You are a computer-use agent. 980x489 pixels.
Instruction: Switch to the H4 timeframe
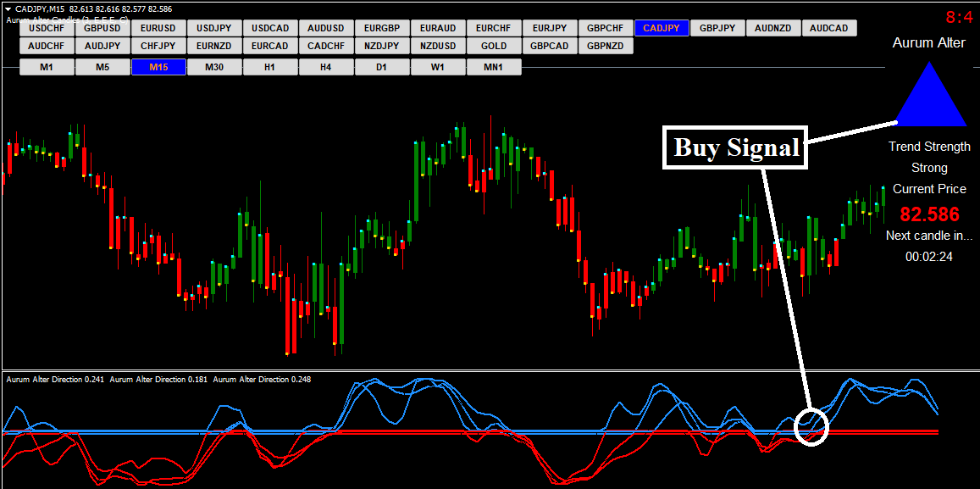pyautogui.click(x=326, y=67)
